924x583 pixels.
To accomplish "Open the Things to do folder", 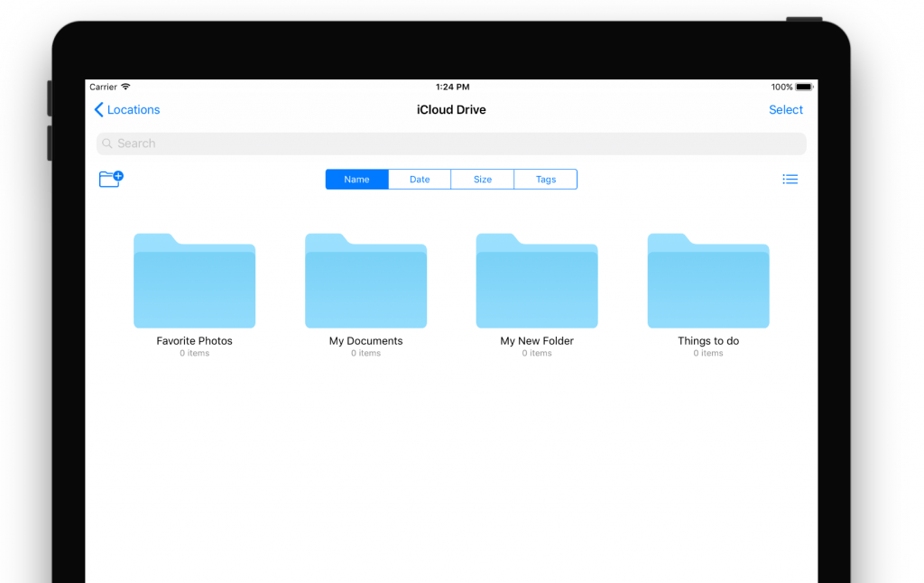I will (x=707, y=281).
